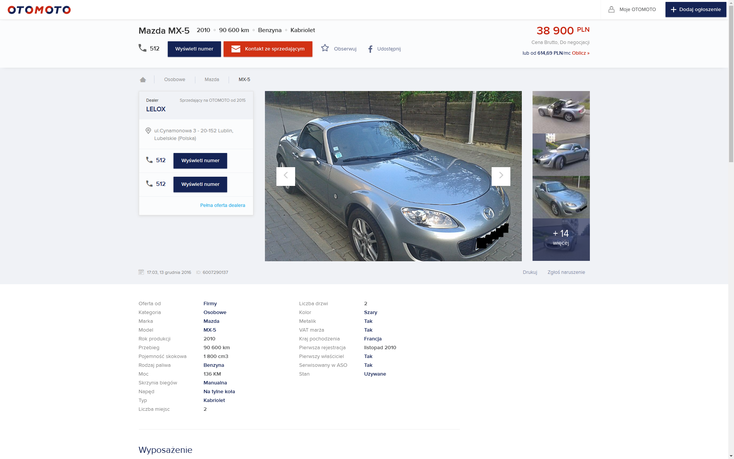Click the Oblicz financing link
Viewport: 734px width, 459px height.
(580, 53)
